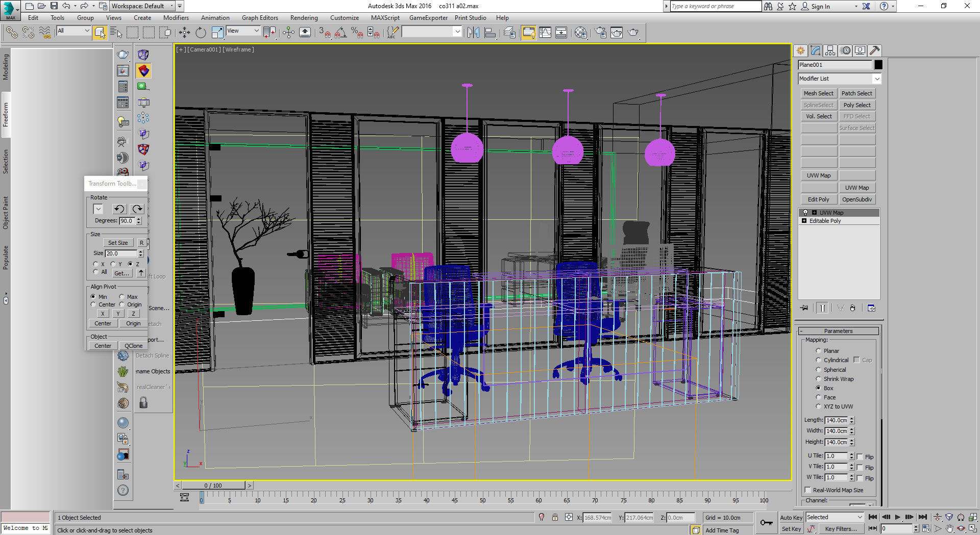Toggle the Percent Snap button
Viewport: 980px width, 535px height.
[357, 33]
